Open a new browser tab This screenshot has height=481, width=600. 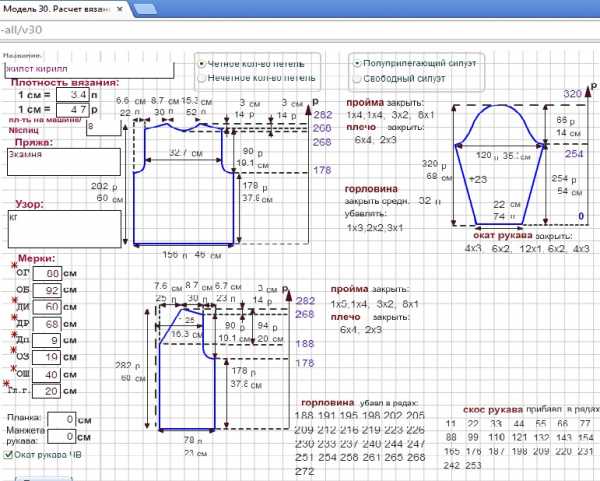point(145,9)
